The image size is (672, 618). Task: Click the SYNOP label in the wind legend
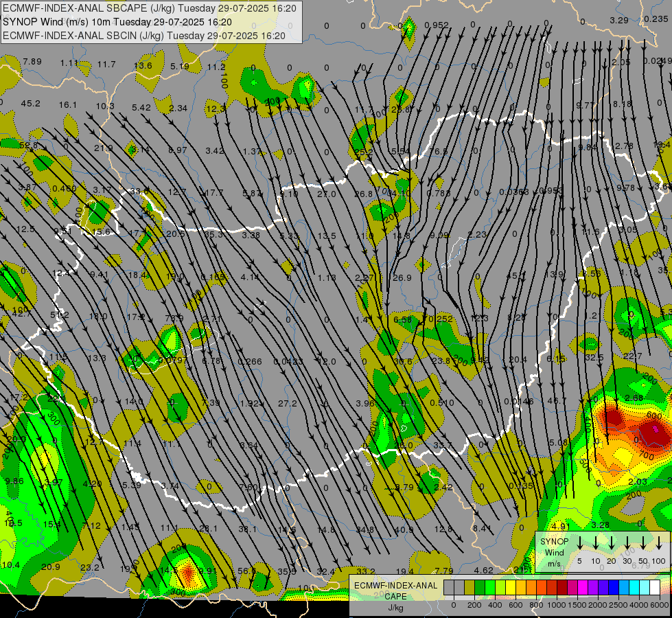click(x=554, y=542)
